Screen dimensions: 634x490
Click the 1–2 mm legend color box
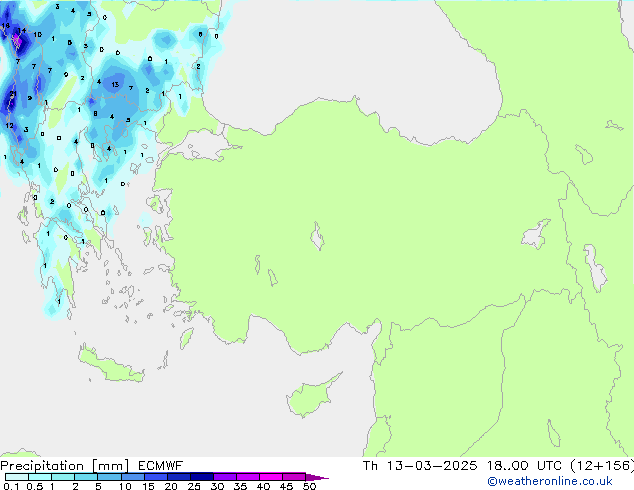63,477
